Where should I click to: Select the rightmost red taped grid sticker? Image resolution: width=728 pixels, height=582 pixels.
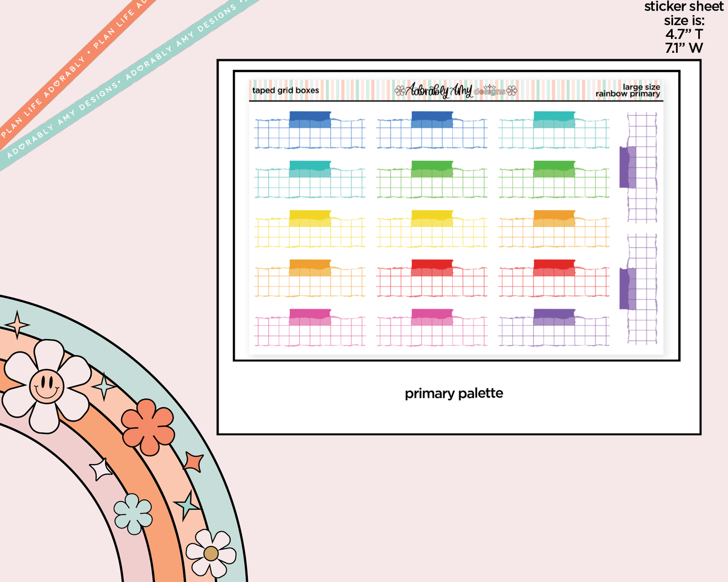pyautogui.click(x=554, y=278)
